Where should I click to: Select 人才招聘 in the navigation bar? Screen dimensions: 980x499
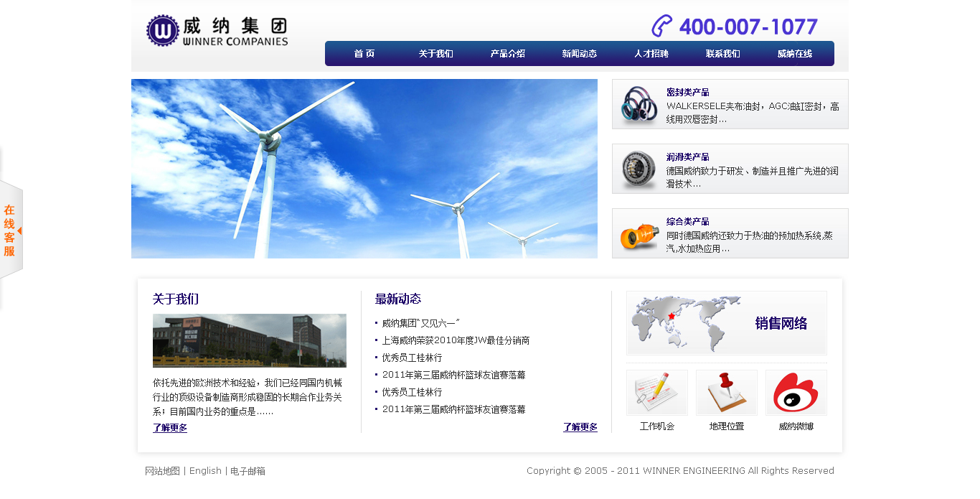click(651, 54)
